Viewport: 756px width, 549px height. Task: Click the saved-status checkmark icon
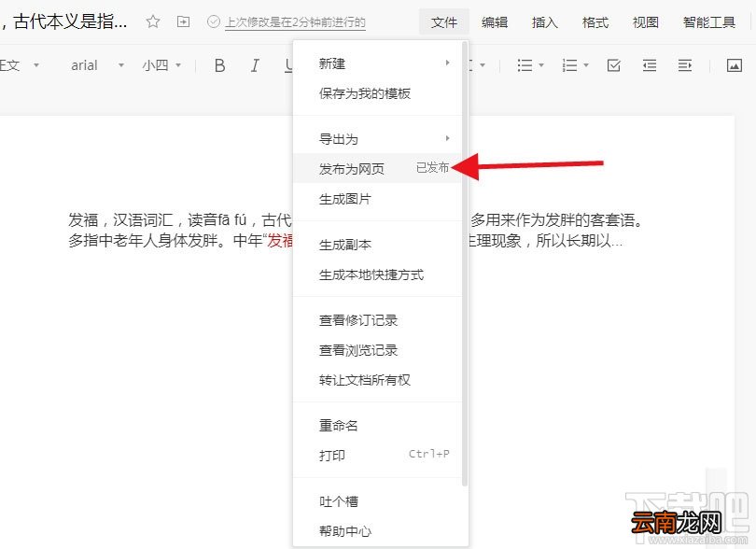[213, 21]
